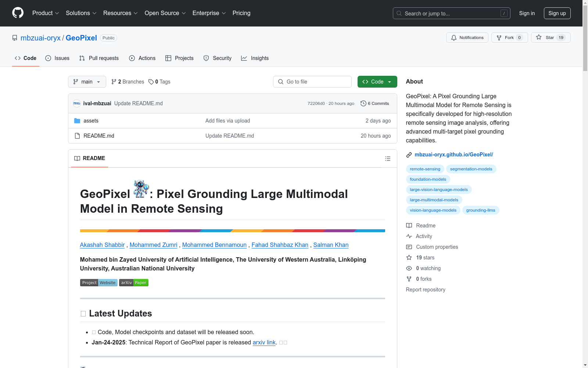
Task: Click the GeoPixel robot logo image
Action: coord(141,189)
